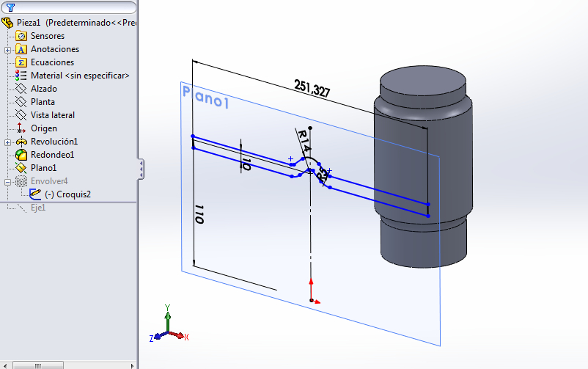The width and height of the screenshot is (588, 369).
Task: Select the Redondeo1 label
Action: coord(52,155)
